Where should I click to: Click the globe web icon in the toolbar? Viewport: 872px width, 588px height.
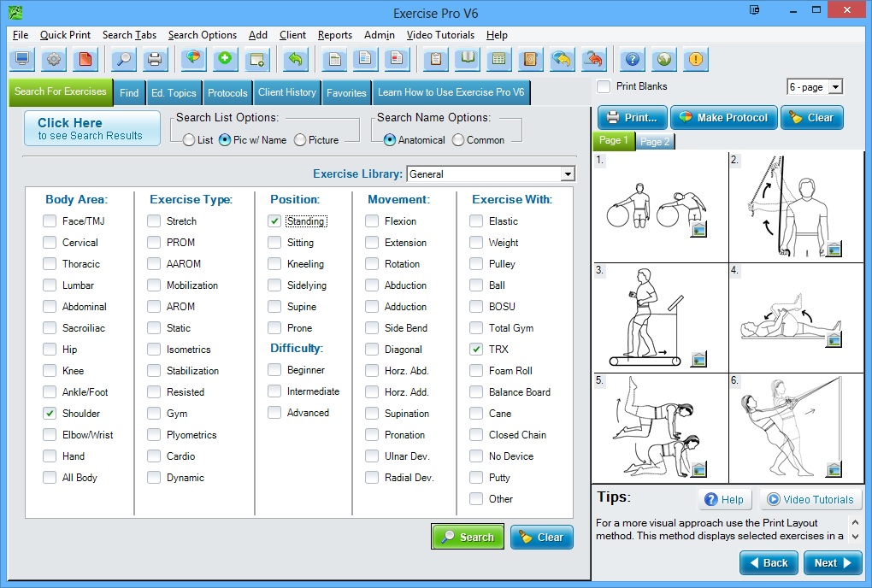coord(663,59)
